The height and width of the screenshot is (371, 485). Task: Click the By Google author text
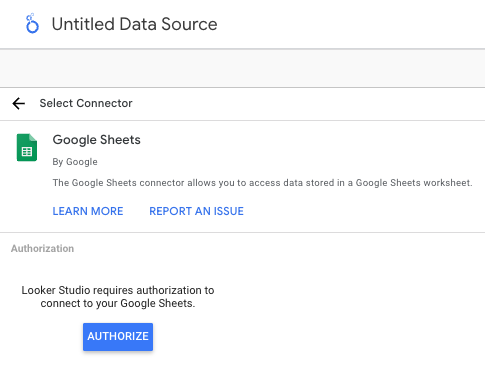(x=75, y=162)
